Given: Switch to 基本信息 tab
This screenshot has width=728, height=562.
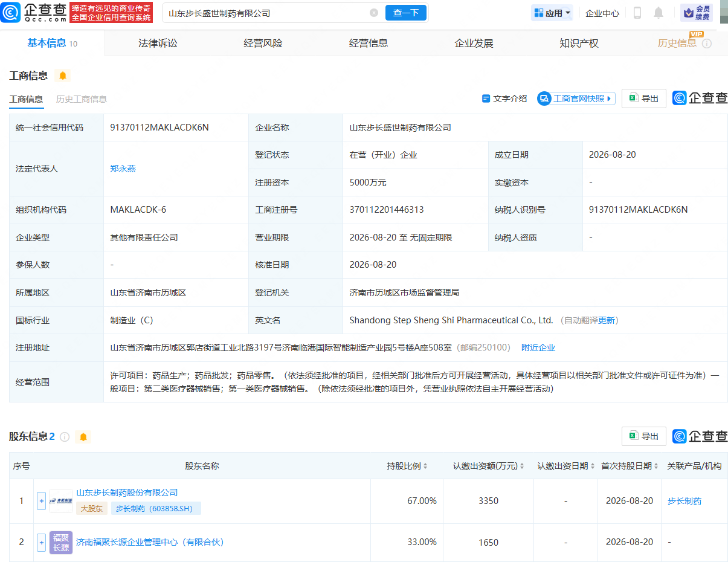Looking at the screenshot, I should tap(52, 44).
